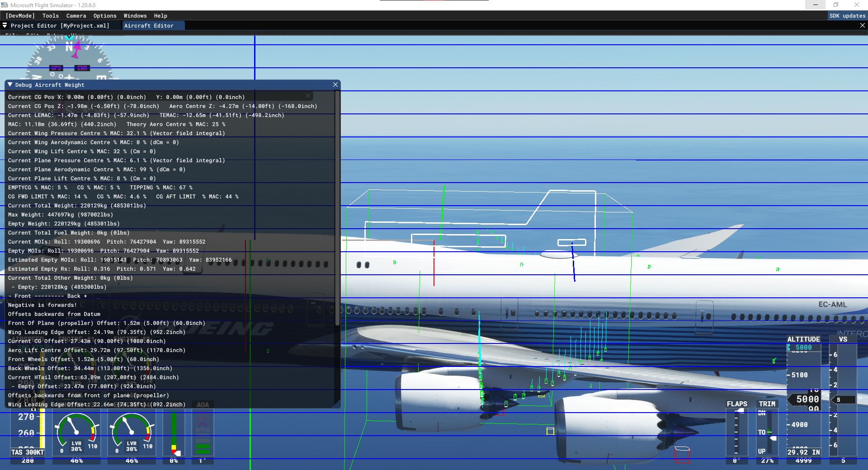This screenshot has width=868, height=470.
Task: Close the Project Editor panel
Action: point(862,26)
